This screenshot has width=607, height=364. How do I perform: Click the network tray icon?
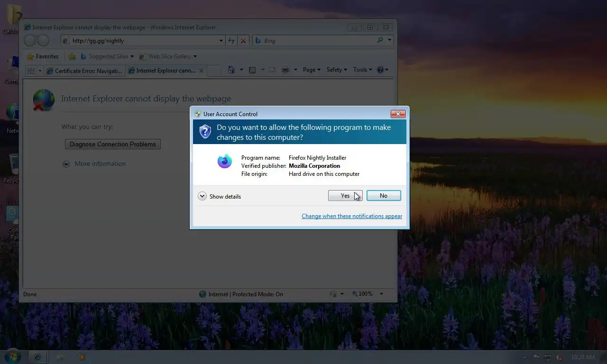tap(548, 357)
